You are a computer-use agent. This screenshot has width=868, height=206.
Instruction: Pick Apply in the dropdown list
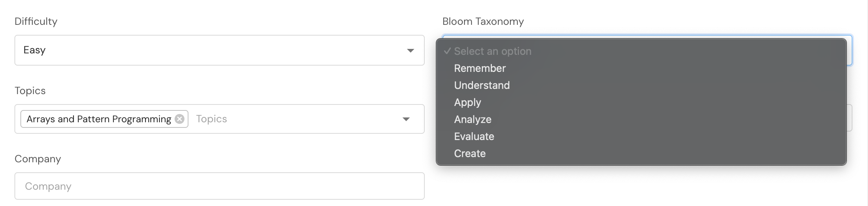(x=467, y=102)
